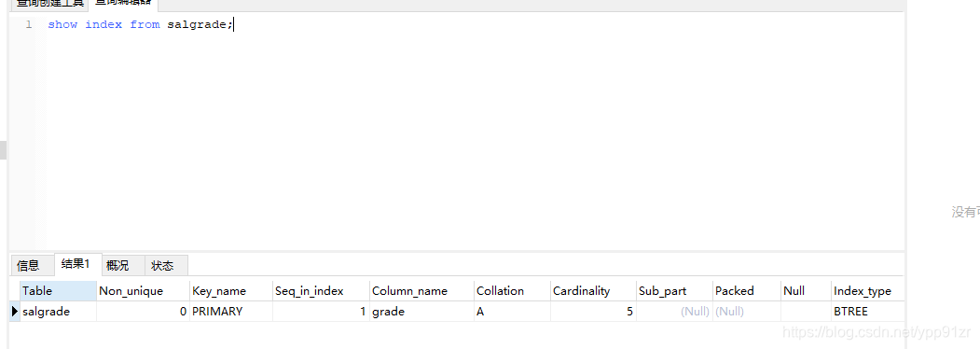Sort by the Non_unique column header
The width and height of the screenshot is (980, 349).
pos(143,291)
